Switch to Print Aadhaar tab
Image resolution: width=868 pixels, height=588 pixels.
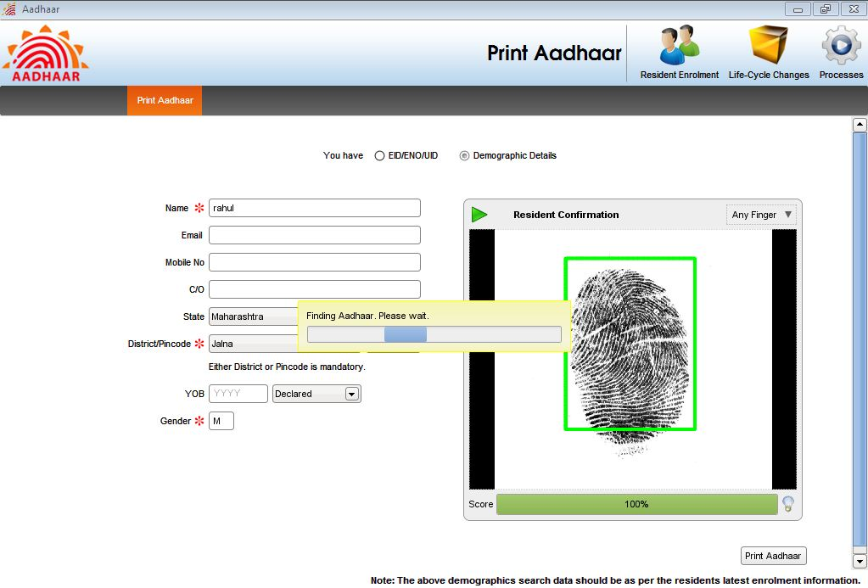(165, 100)
